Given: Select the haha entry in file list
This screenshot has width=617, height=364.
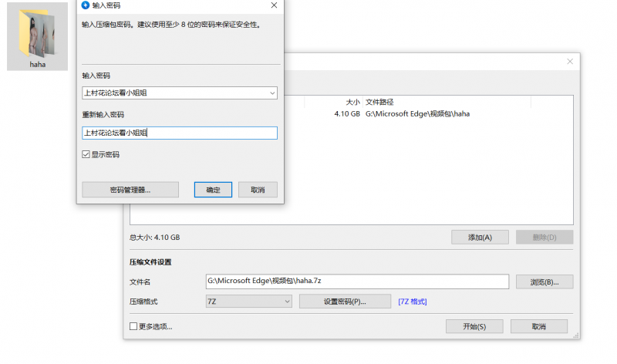Looking at the screenshot, I should pyautogui.click(x=416, y=113).
